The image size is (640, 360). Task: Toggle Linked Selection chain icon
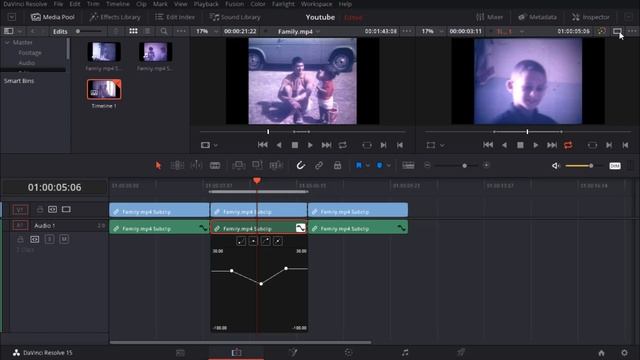(319, 165)
